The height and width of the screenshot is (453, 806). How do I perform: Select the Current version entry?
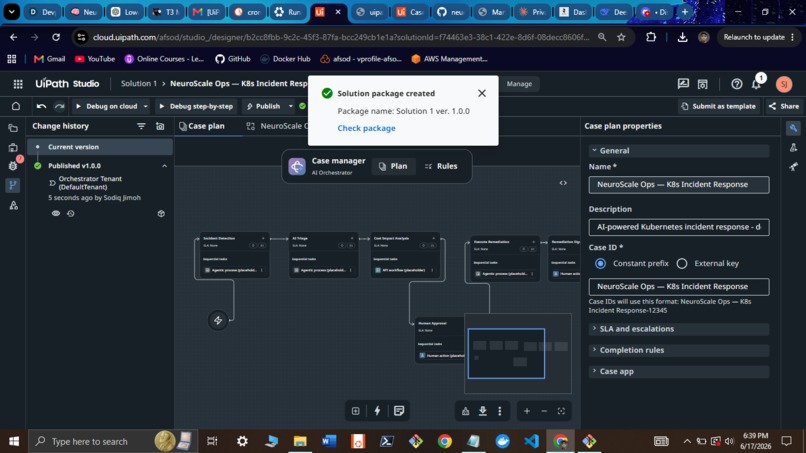tap(100, 147)
